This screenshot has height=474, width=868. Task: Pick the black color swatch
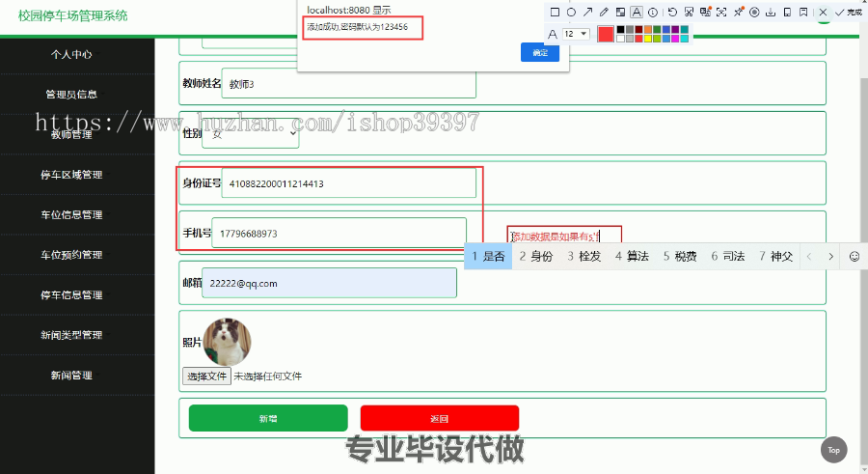pyautogui.click(x=620, y=29)
